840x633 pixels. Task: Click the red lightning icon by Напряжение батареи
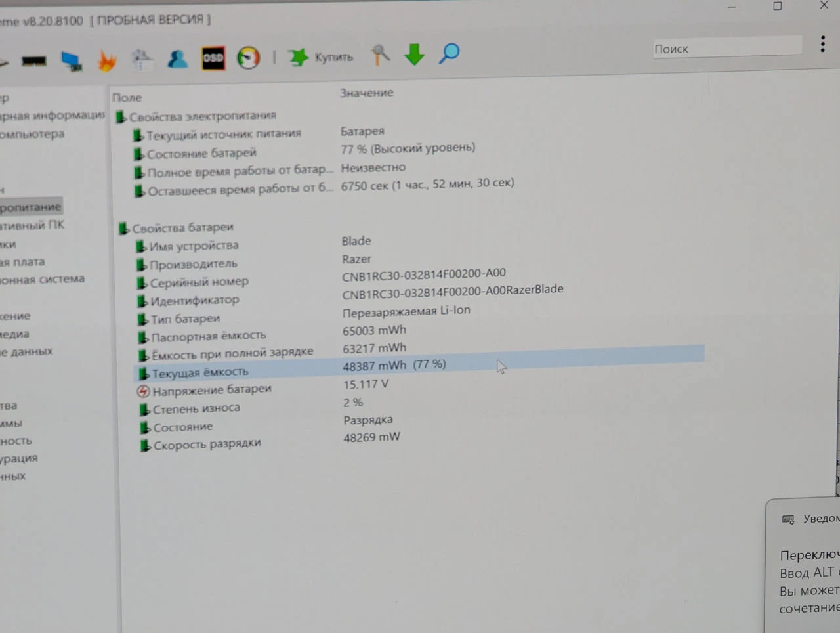[x=144, y=391]
